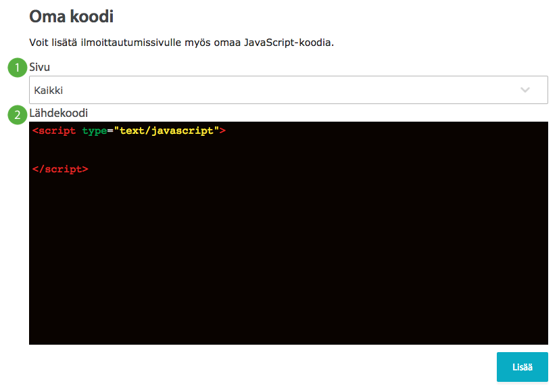
Task: Click the Oma koodi heading
Action: point(71,16)
